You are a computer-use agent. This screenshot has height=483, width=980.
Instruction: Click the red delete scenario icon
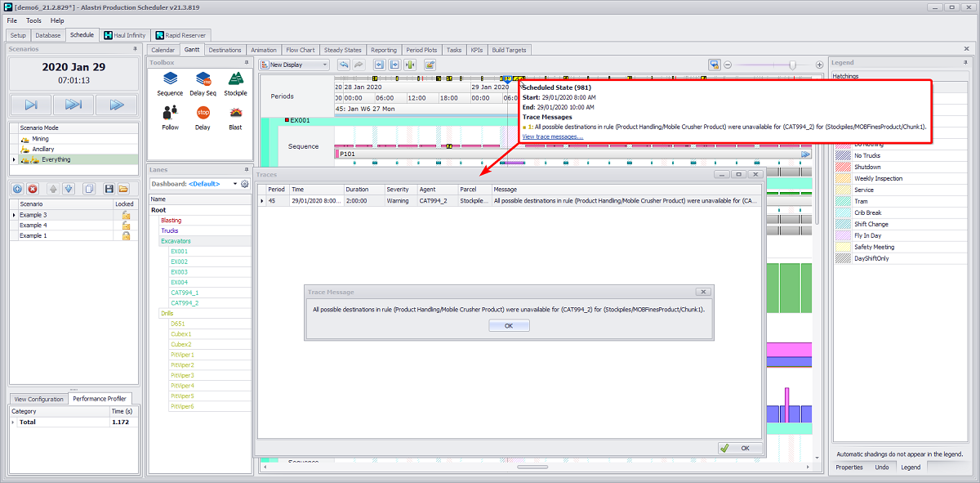[x=33, y=189]
